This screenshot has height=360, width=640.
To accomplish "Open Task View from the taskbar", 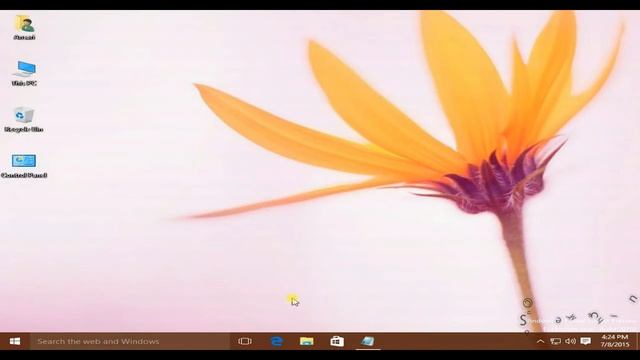I will [245, 341].
